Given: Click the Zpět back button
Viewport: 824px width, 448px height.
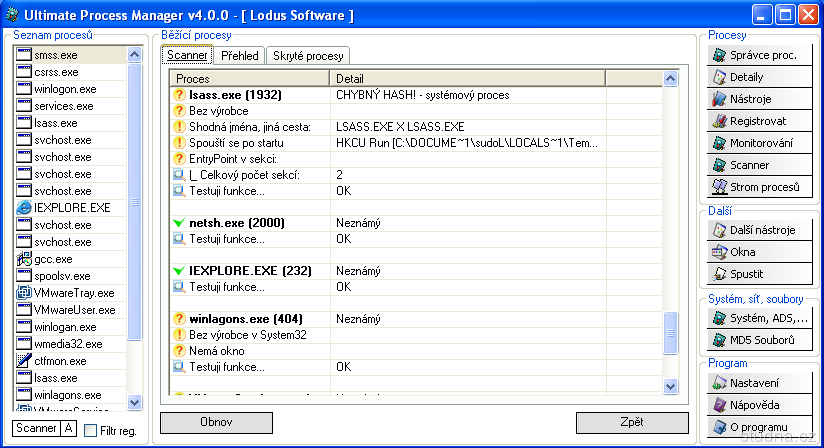Looking at the screenshot, I should tap(632, 422).
